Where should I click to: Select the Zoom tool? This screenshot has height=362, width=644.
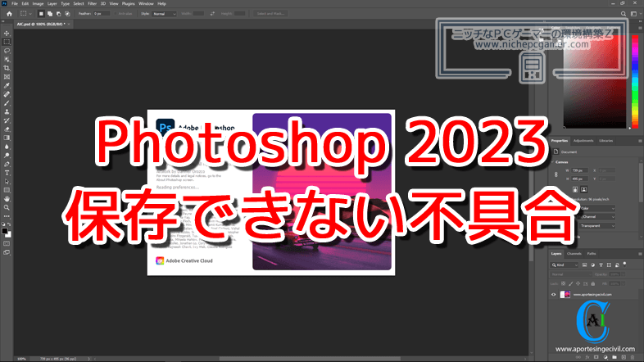[x=7, y=208]
